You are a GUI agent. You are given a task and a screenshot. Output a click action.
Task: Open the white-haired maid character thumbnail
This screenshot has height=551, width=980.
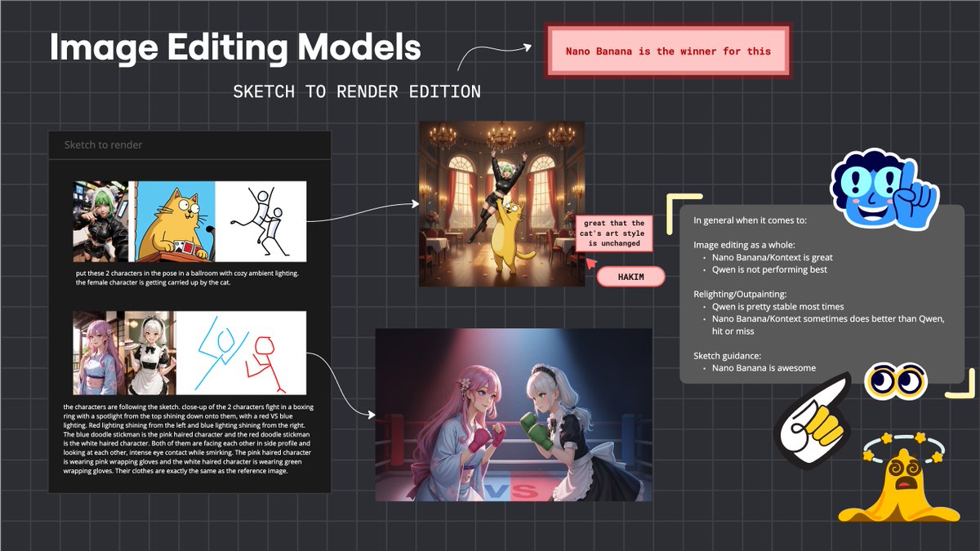[x=150, y=353]
